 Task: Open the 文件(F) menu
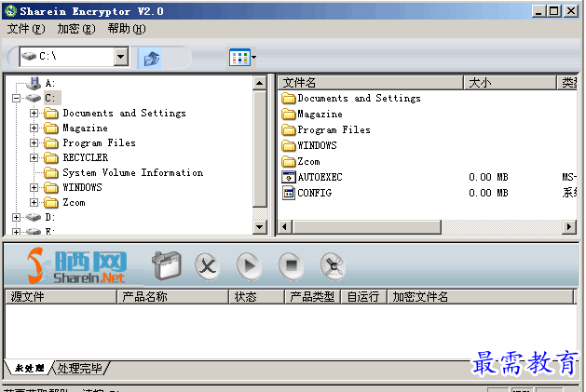26,29
